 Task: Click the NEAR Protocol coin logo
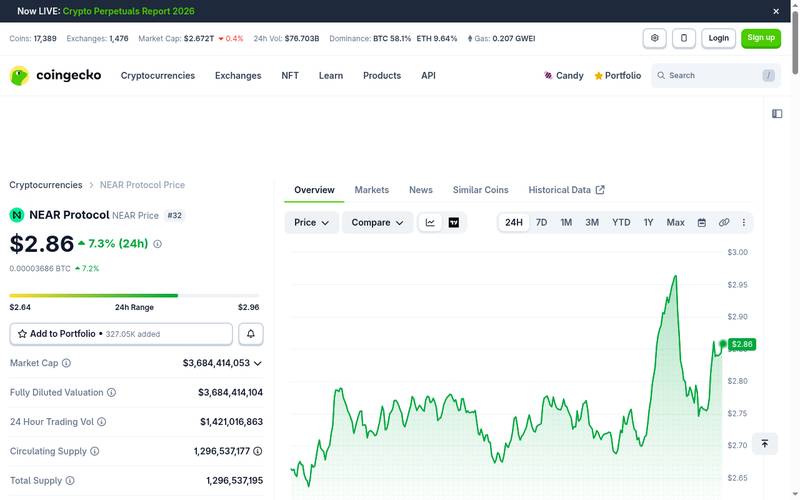tap(17, 215)
